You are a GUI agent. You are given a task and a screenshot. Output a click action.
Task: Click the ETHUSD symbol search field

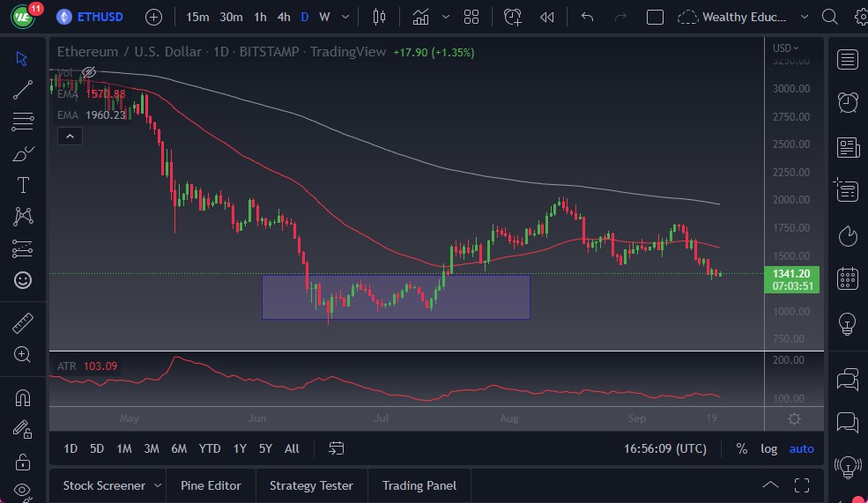tap(100, 17)
